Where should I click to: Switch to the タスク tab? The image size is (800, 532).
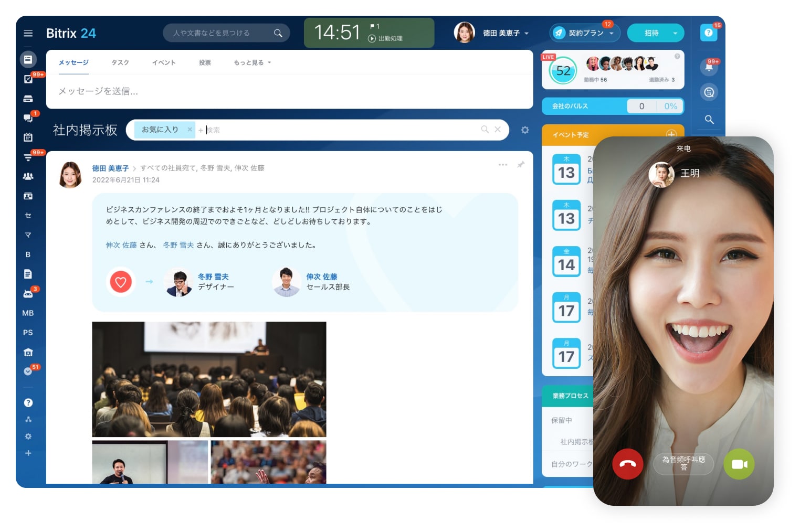[x=120, y=62]
